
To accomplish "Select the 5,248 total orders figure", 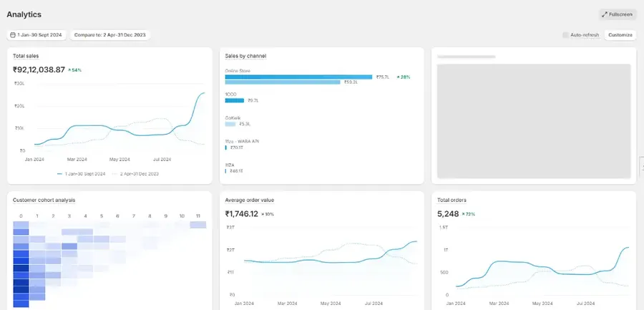I will [448, 214].
